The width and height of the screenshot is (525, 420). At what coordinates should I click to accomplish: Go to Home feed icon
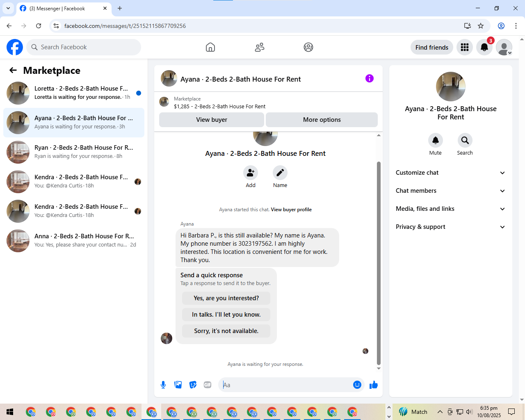pos(210,47)
